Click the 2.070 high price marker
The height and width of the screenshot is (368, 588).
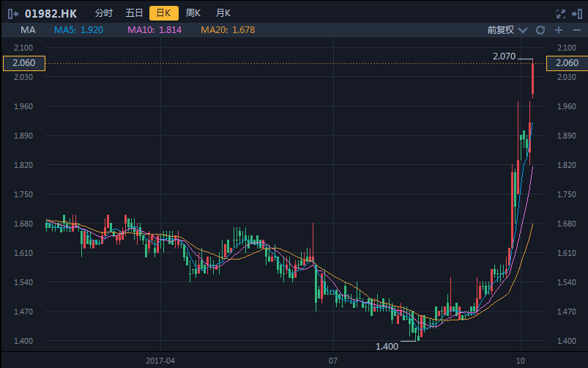point(504,56)
